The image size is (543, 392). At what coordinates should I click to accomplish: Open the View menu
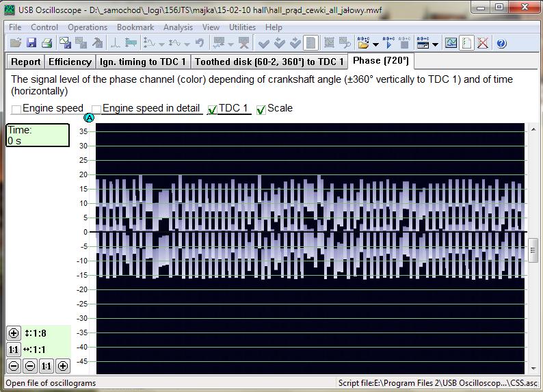click(x=211, y=27)
